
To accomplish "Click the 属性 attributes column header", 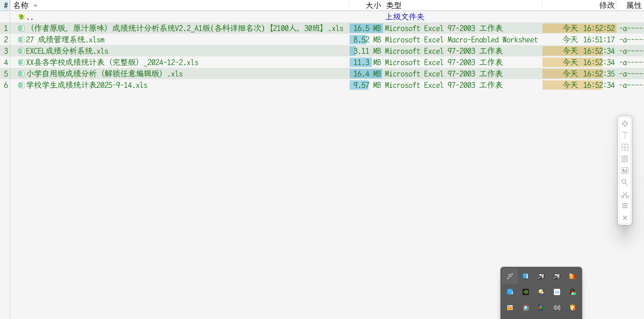I will click(x=633, y=5).
